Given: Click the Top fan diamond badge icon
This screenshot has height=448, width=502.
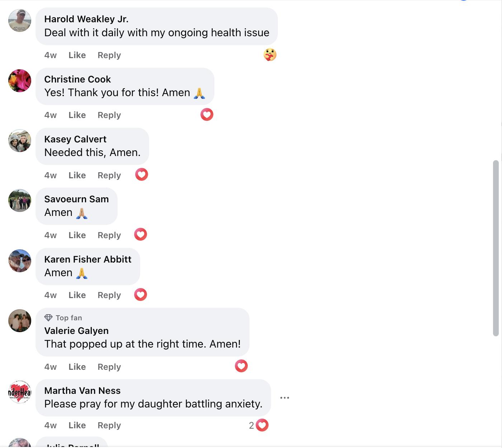Looking at the screenshot, I should click(48, 318).
